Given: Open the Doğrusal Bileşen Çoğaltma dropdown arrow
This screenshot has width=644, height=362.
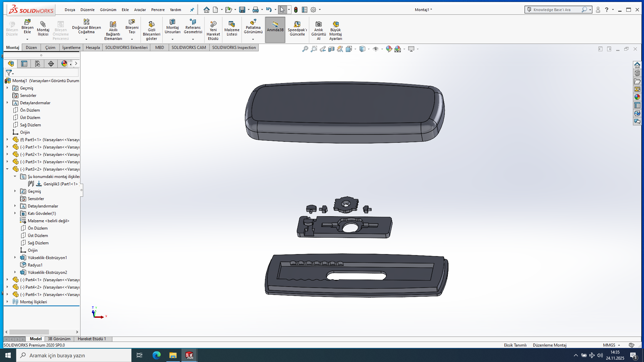Looking at the screenshot, I should coord(86,39).
